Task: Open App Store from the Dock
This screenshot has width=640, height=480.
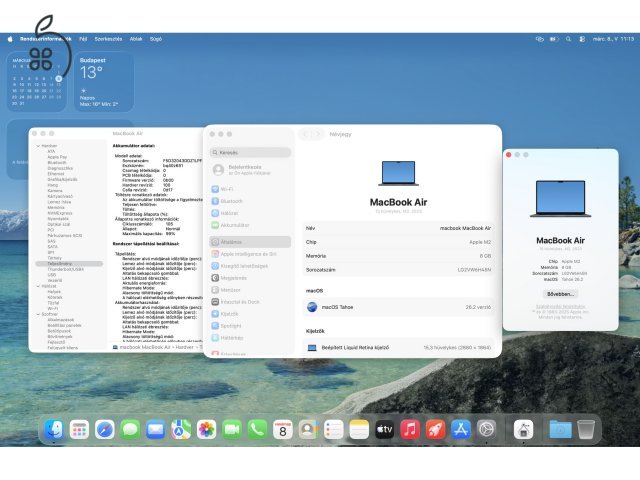Action: pos(461,429)
